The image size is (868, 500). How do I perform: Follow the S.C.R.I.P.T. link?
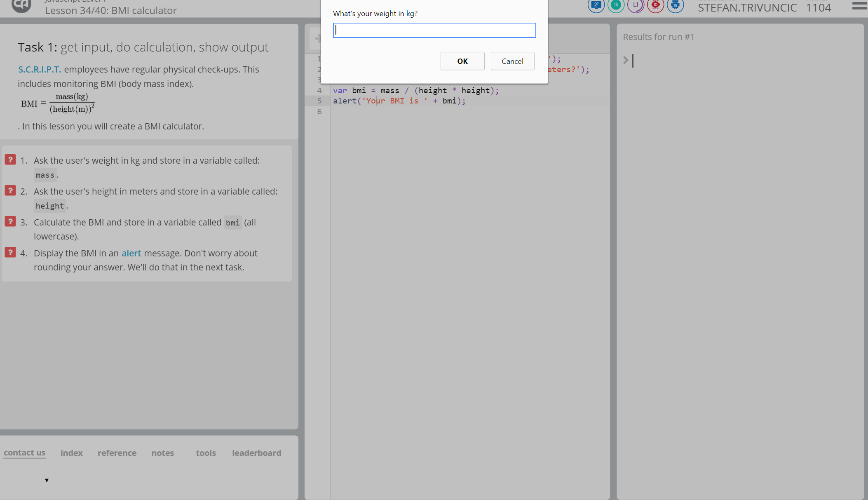tap(39, 69)
